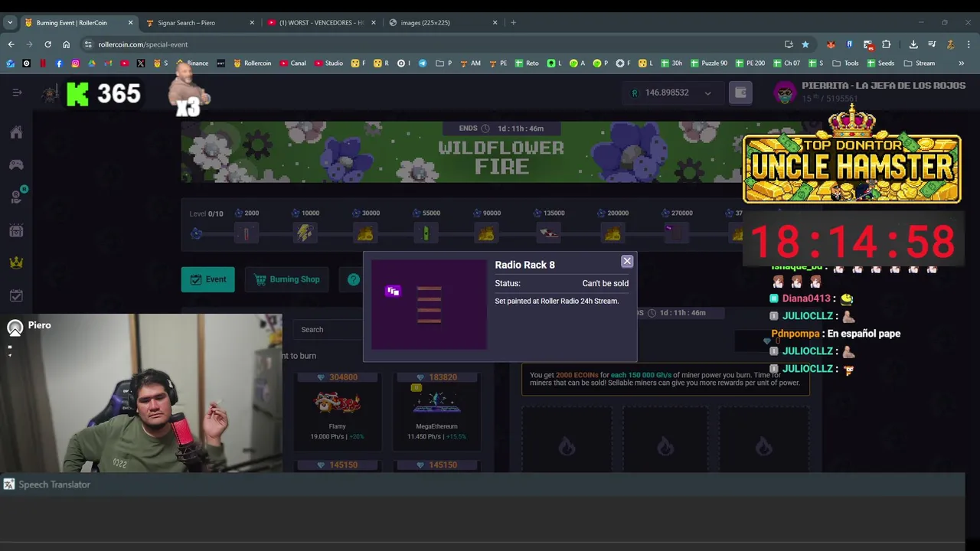Open the Reto bookmark

click(x=527, y=63)
